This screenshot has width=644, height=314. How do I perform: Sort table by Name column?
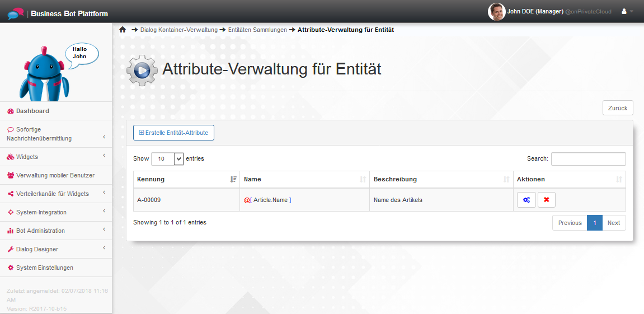304,179
